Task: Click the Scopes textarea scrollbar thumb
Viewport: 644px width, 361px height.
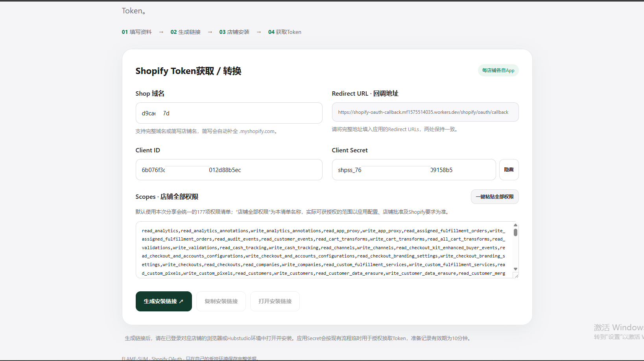Action: [515, 232]
